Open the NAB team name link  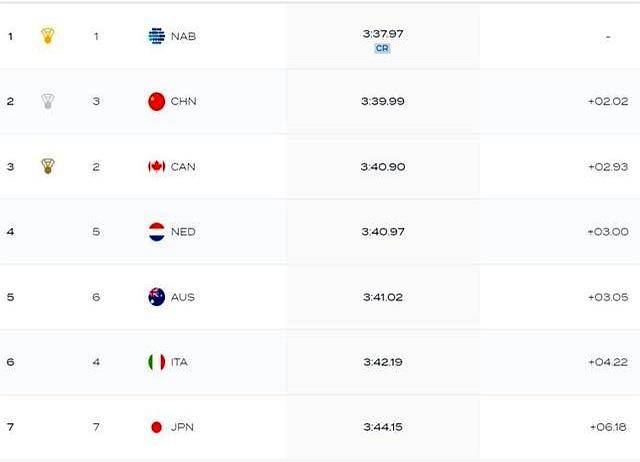point(183,36)
